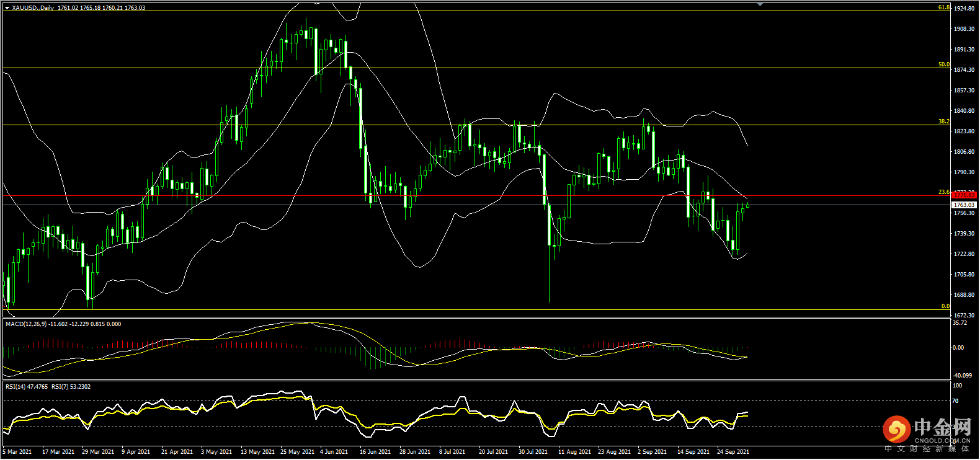980x460 pixels.
Task: Click the 1924.80 price axis value
Action: pos(964,9)
